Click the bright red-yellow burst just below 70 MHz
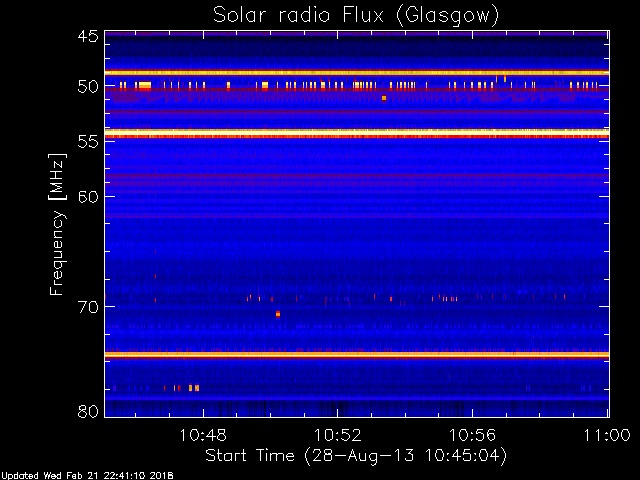This screenshot has width=640, height=480. 278,314
